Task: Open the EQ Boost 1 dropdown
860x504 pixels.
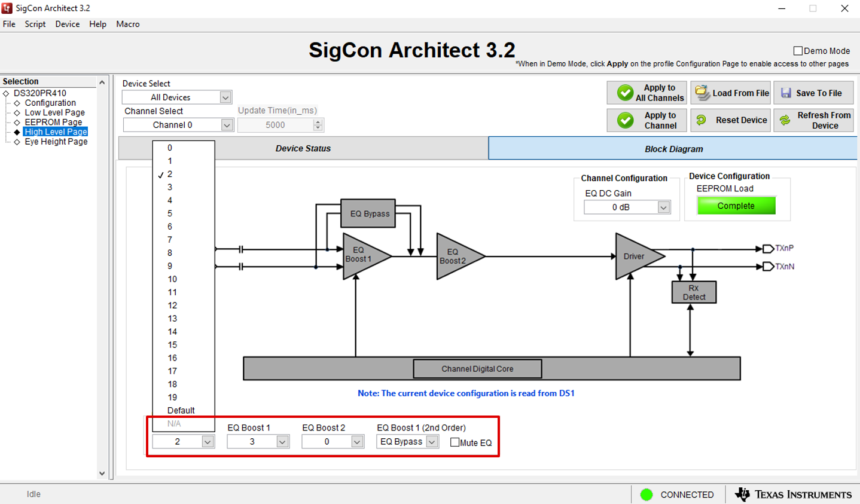Action: (x=282, y=442)
